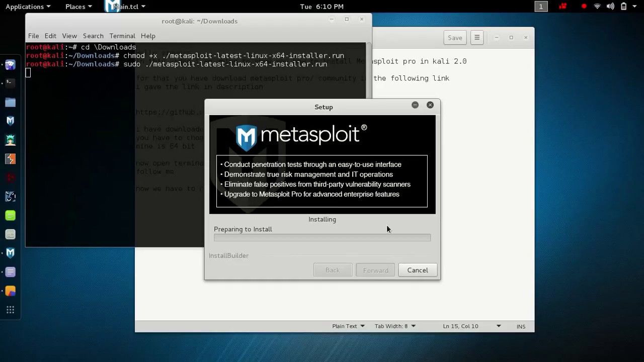This screenshot has width=644, height=362.
Task: Open the Iceweasel browser dock icon
Action: (10, 64)
